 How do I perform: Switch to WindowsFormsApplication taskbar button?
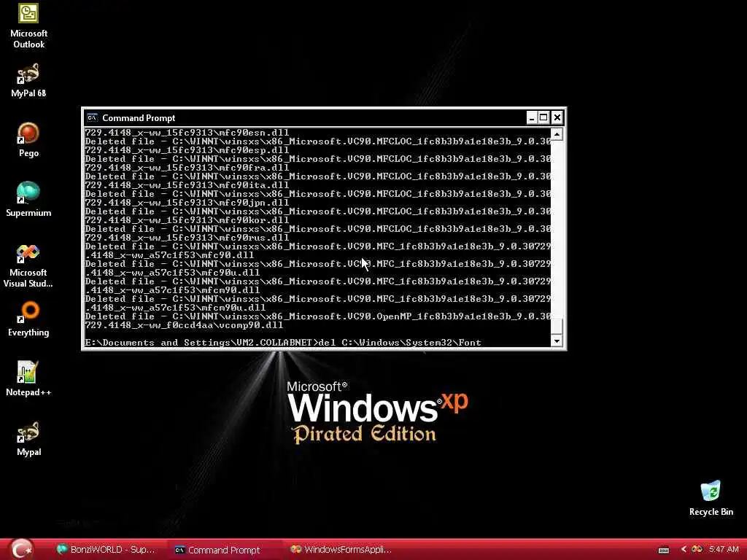pos(341,550)
